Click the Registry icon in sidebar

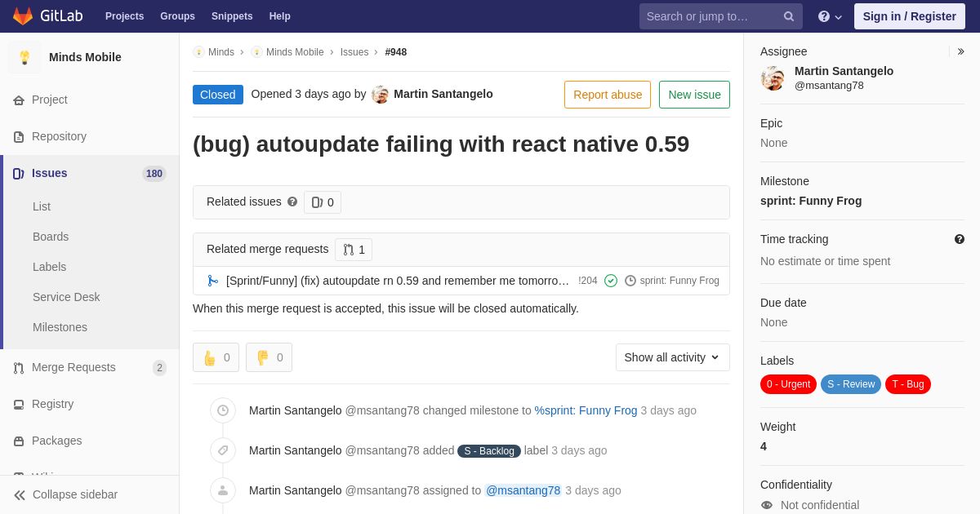click(19, 405)
